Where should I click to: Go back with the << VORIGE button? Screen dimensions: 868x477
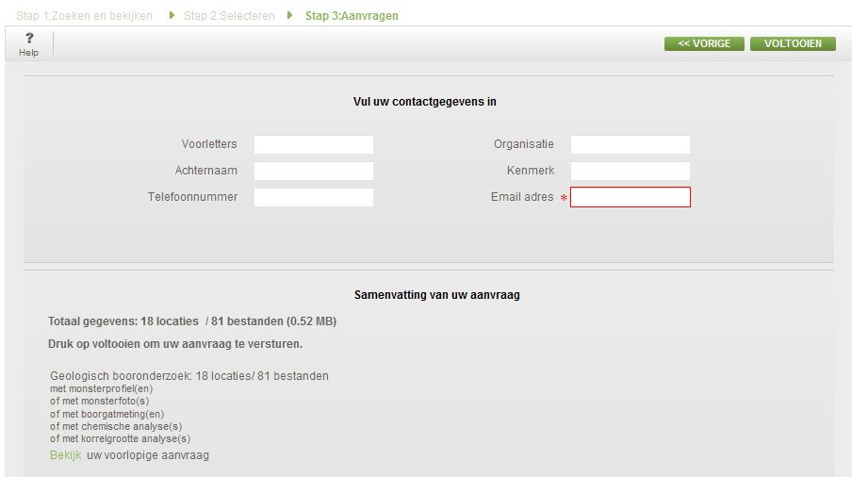coord(704,43)
